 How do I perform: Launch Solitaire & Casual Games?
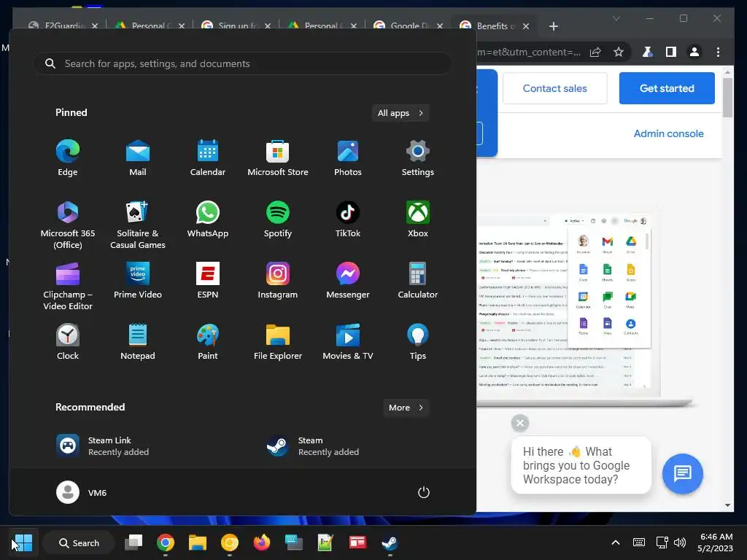click(138, 225)
